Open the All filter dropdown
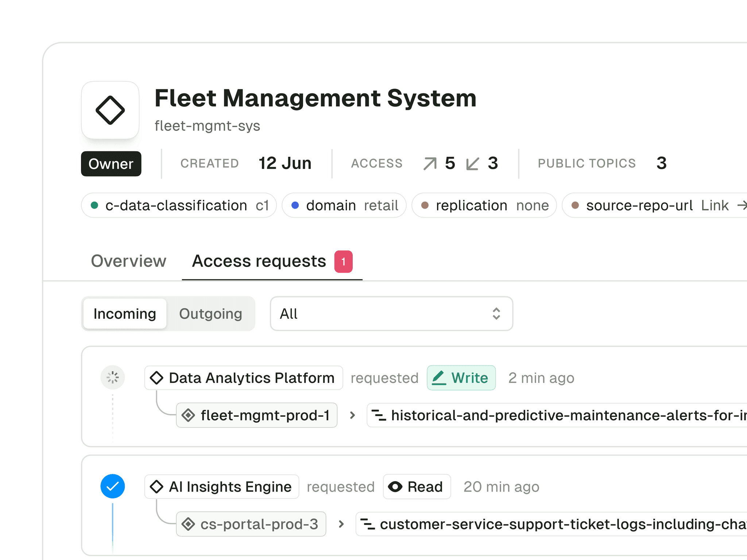 (x=391, y=314)
